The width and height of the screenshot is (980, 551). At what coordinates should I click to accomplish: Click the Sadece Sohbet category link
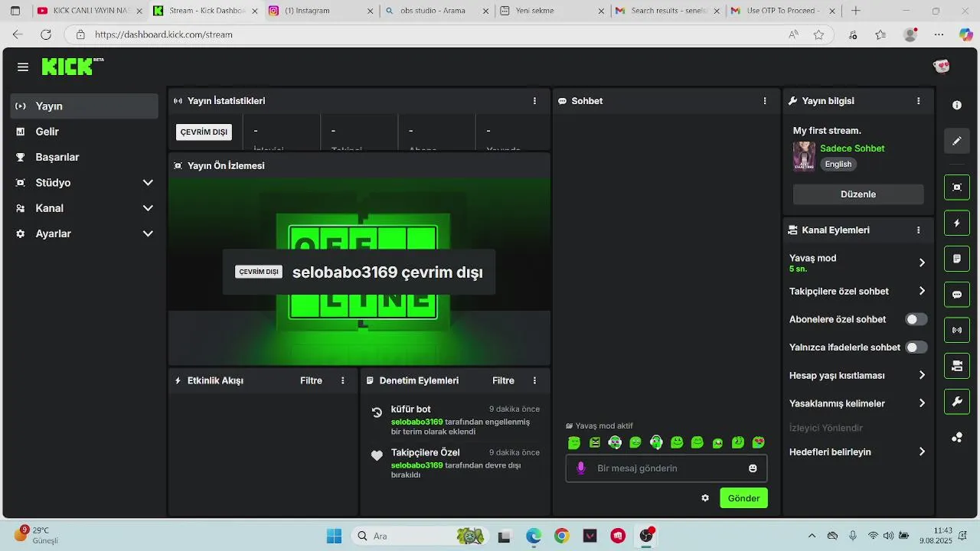852,148
